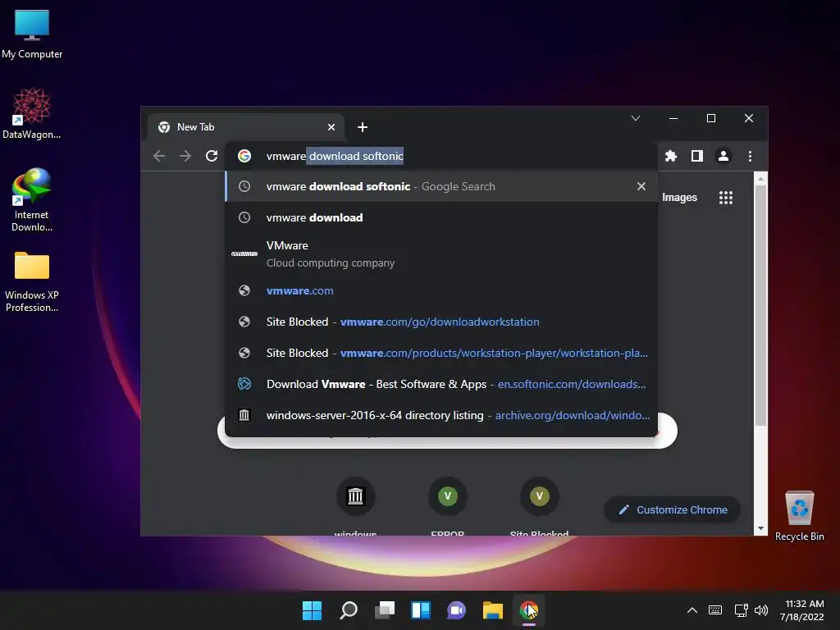The image size is (840, 630).
Task: Go forward using Chrome's forward arrow
Action: coord(185,156)
